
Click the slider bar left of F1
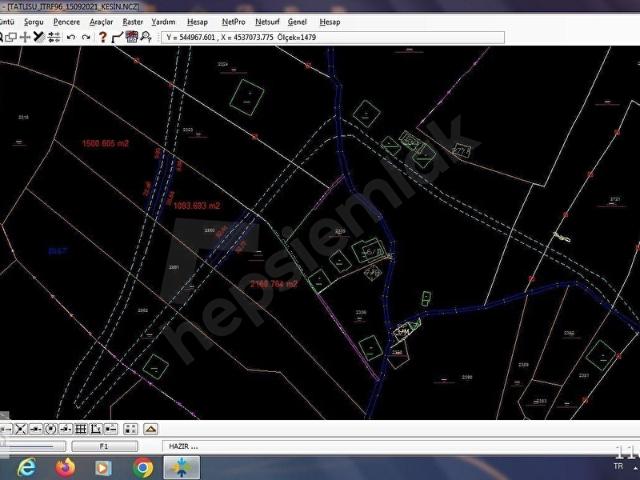tap(33, 446)
